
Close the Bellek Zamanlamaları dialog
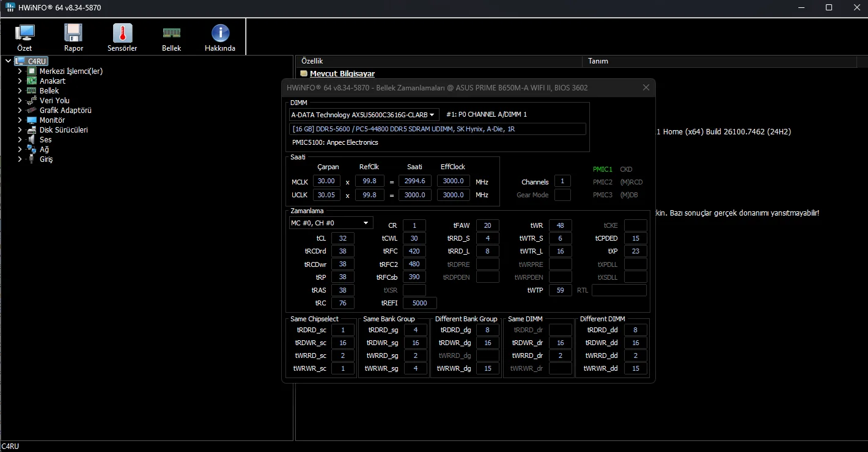tap(646, 88)
